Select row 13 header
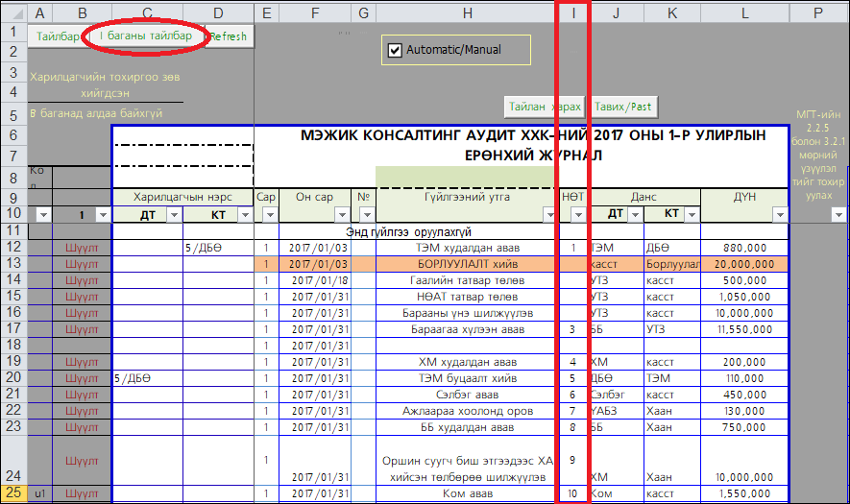This screenshot has width=850, height=504. (x=13, y=264)
